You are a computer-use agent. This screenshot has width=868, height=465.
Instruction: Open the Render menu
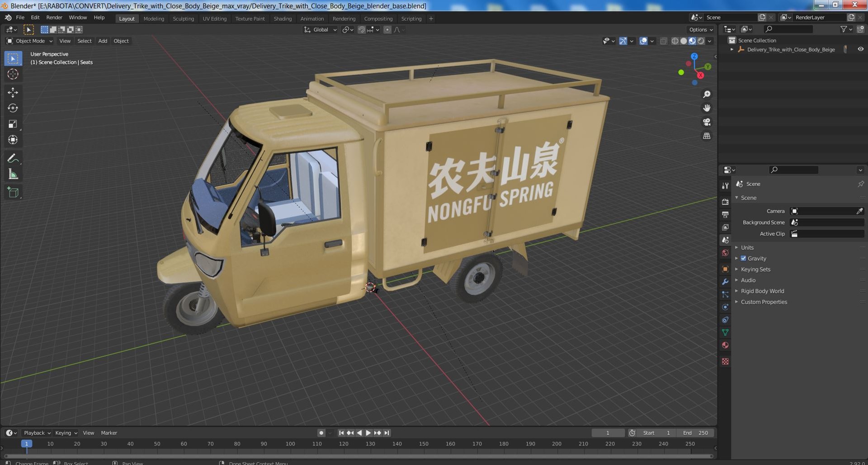click(x=54, y=17)
